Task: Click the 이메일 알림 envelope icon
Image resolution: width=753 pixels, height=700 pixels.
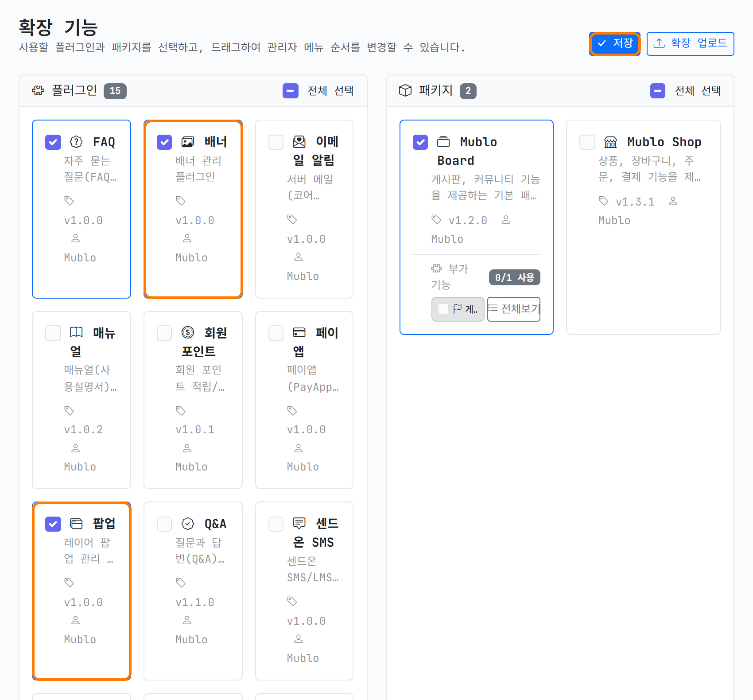Action: pos(299,142)
